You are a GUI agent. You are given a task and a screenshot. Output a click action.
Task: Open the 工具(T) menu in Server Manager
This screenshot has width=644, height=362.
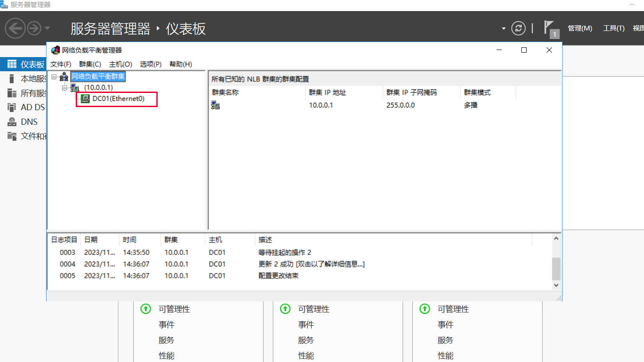(613, 28)
